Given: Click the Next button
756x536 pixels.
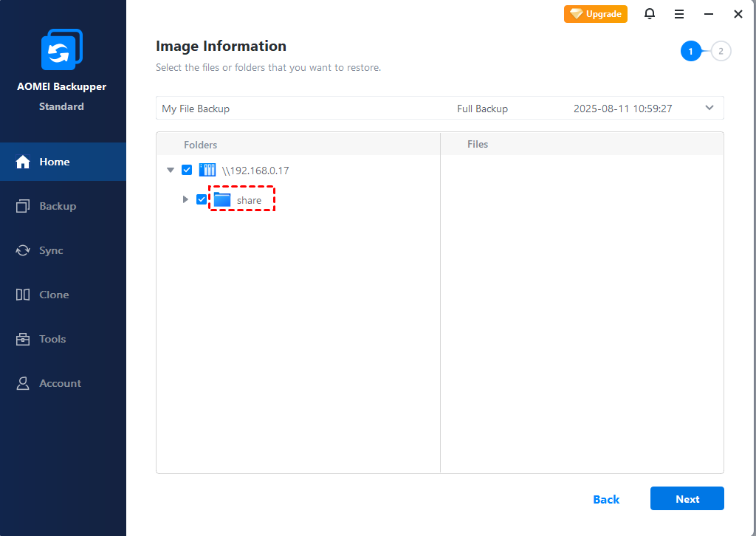Looking at the screenshot, I should pyautogui.click(x=687, y=499).
